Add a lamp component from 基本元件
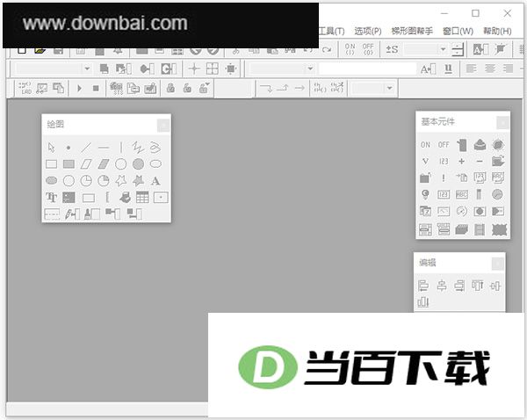 425,194
